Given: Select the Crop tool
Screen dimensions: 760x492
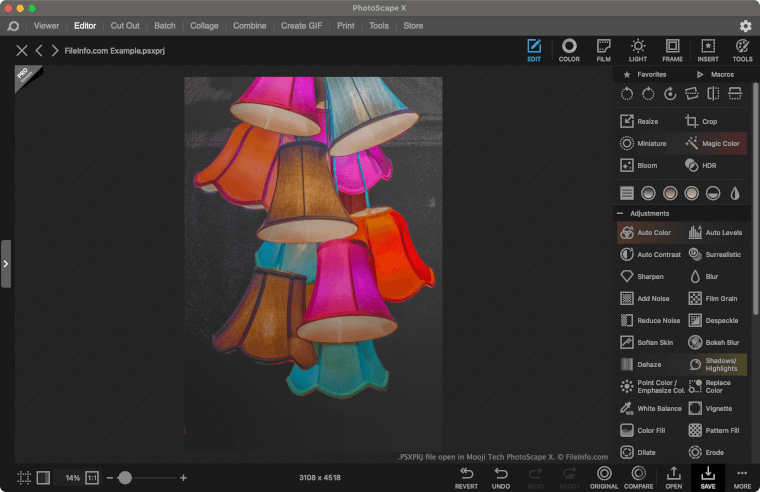Looking at the screenshot, I should [701, 121].
